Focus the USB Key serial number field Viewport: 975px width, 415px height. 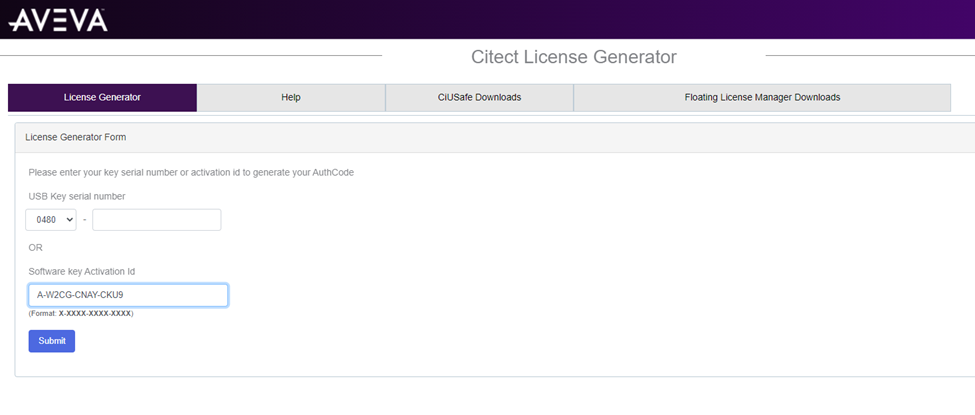(x=157, y=220)
